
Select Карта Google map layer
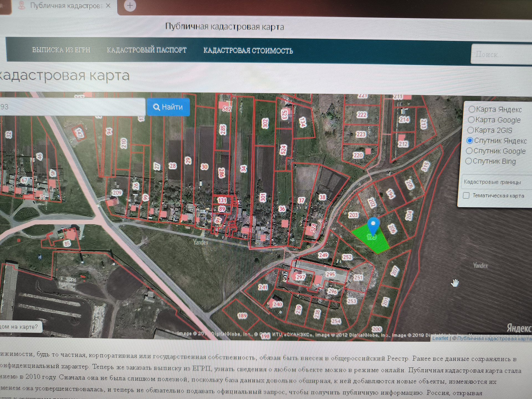point(471,120)
